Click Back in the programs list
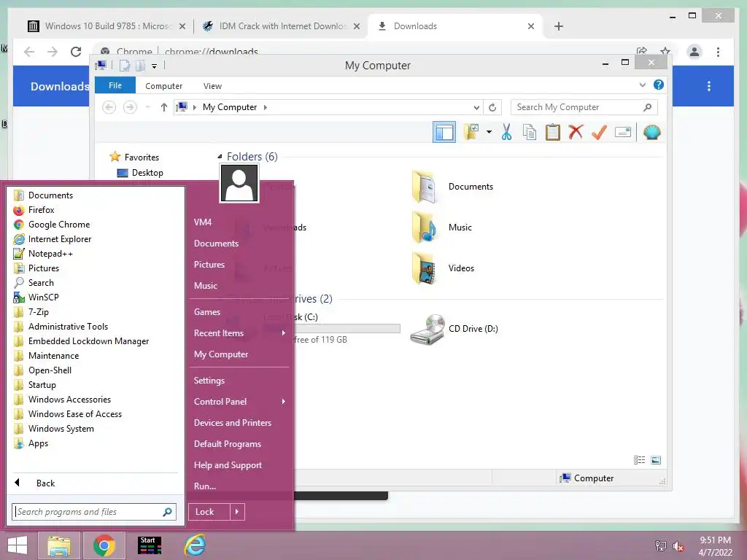This screenshot has height=560, width=747. pos(45,483)
